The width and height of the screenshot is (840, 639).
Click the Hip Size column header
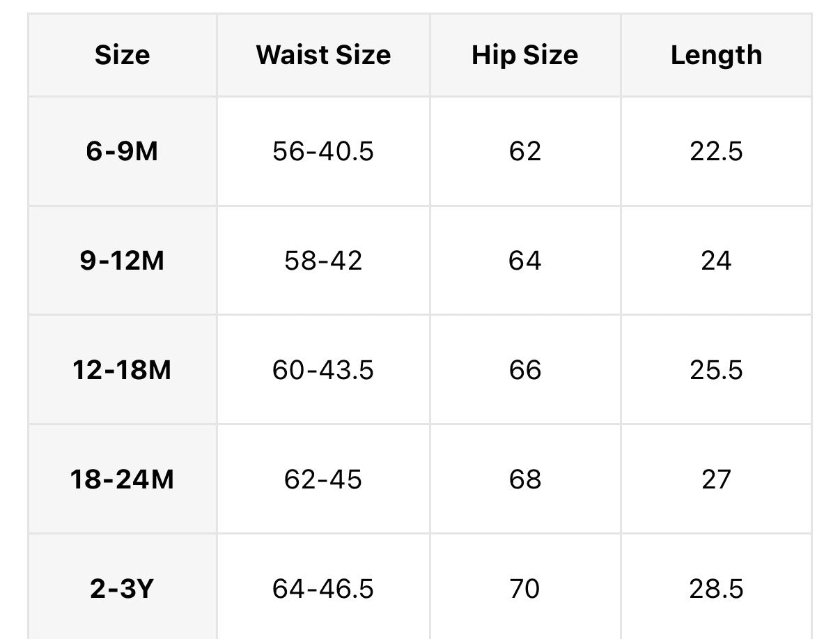(524, 55)
